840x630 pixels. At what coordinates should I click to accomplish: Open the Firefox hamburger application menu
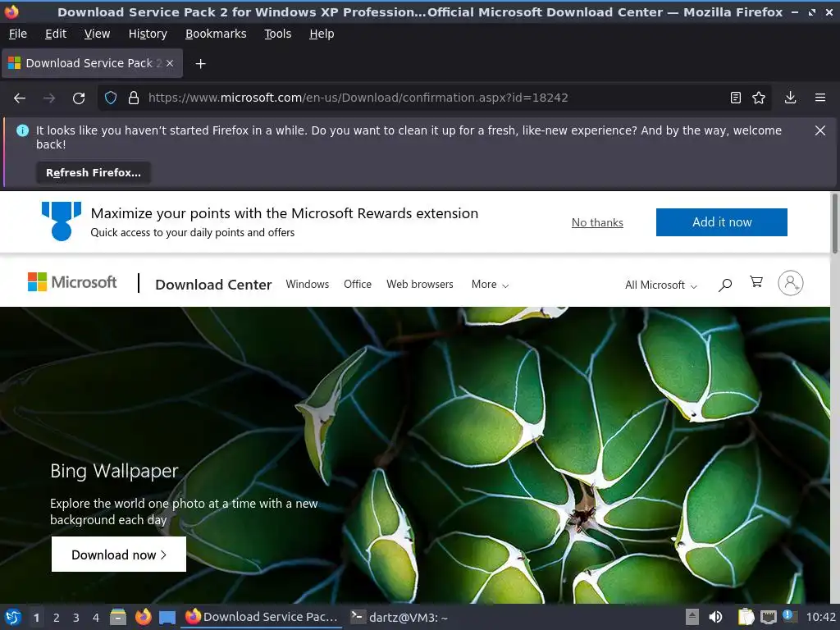tap(820, 98)
